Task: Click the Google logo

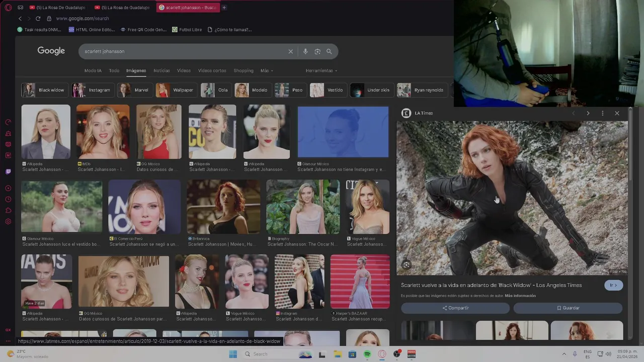Action: point(51,51)
